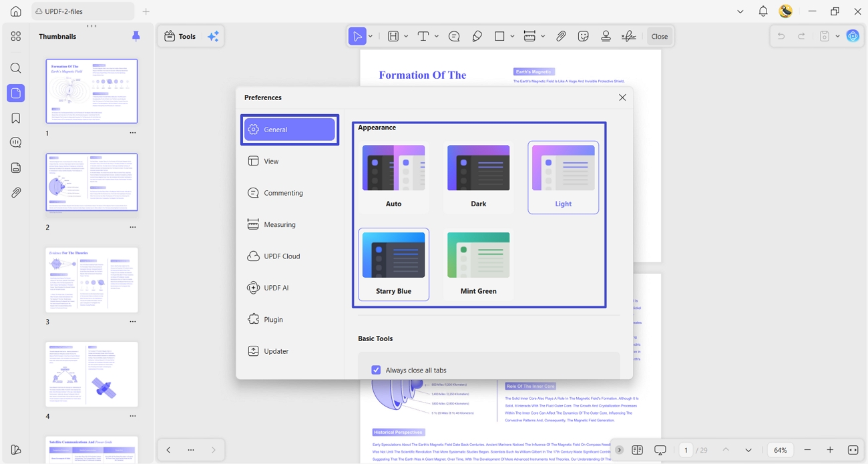Choose the Dark appearance theme
Screen dimensions: 868x464
478,177
